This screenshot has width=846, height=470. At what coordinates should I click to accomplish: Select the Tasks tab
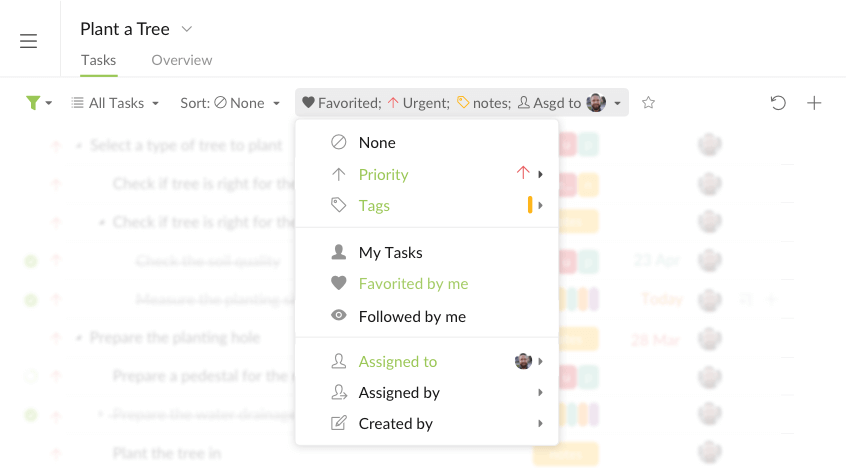click(99, 60)
